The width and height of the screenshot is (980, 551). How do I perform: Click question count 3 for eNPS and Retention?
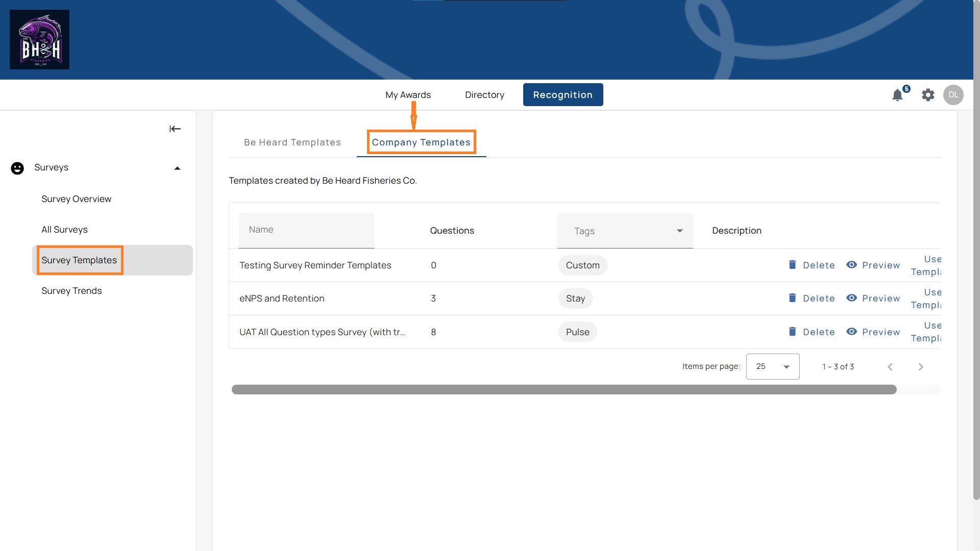click(x=433, y=298)
